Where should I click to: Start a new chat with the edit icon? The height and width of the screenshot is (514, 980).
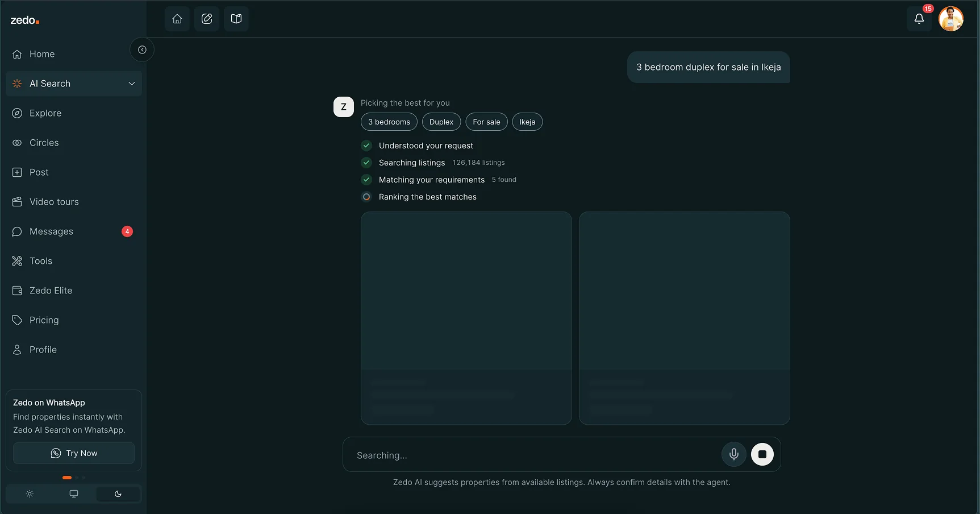coord(207,19)
